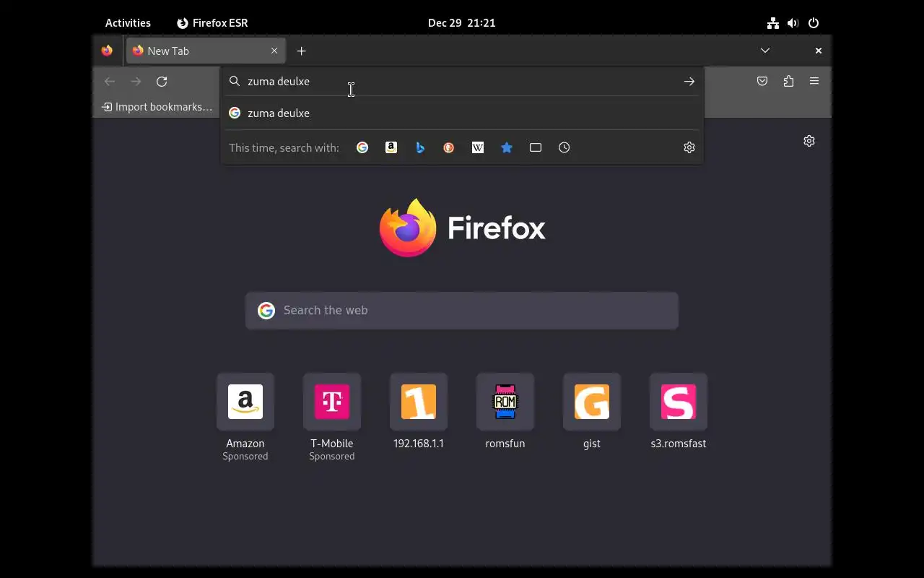Select the zuma deulxe Google suggestion
924x578 pixels.
(462, 113)
